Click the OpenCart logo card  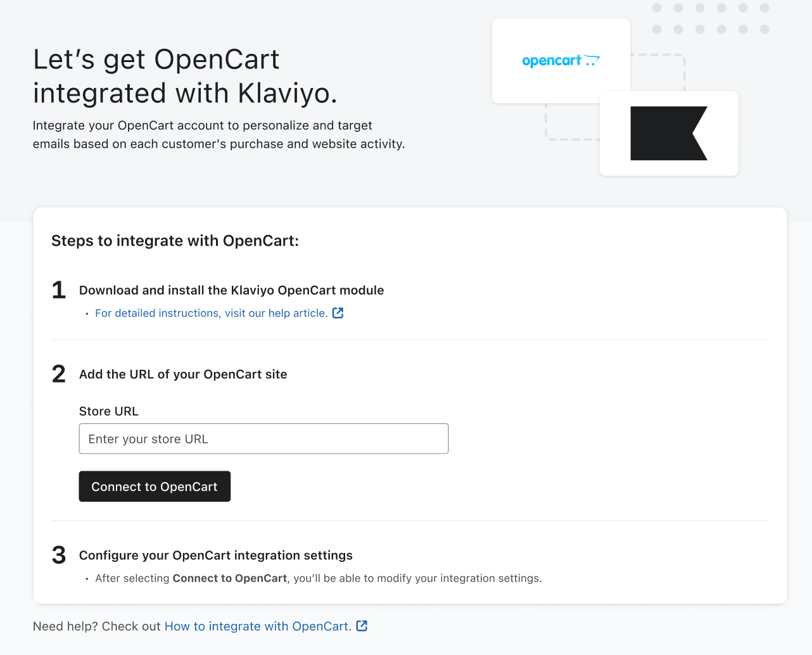tap(561, 61)
